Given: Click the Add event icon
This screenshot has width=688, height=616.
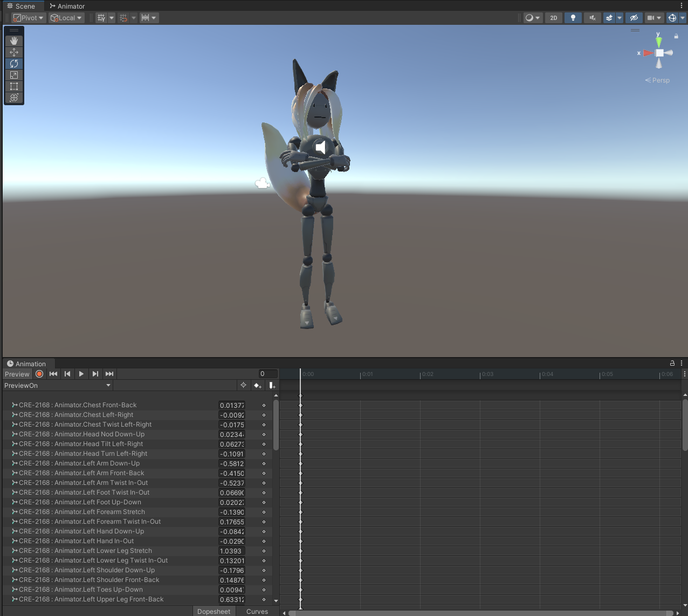Looking at the screenshot, I should (272, 385).
